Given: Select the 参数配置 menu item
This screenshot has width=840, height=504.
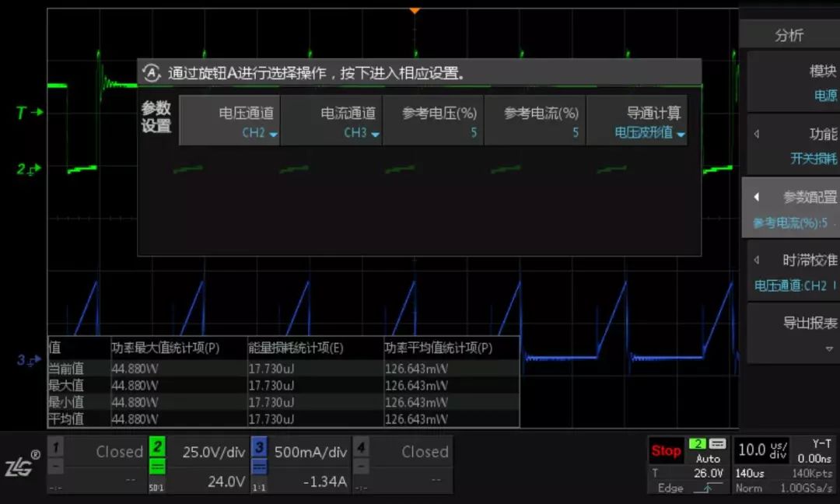Looking at the screenshot, I should pos(791,208).
